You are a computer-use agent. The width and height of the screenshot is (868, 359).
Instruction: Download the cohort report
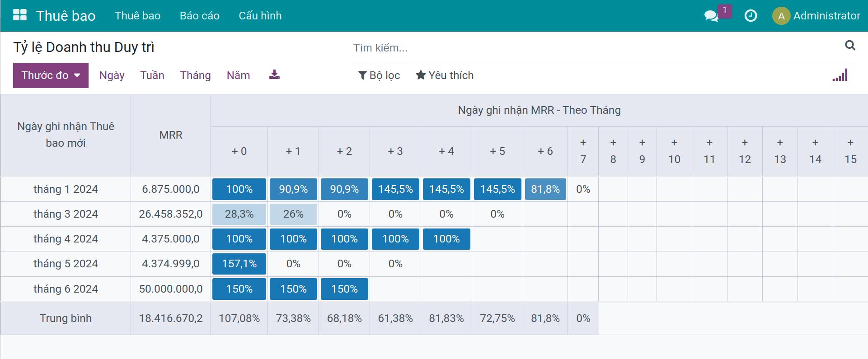(274, 75)
